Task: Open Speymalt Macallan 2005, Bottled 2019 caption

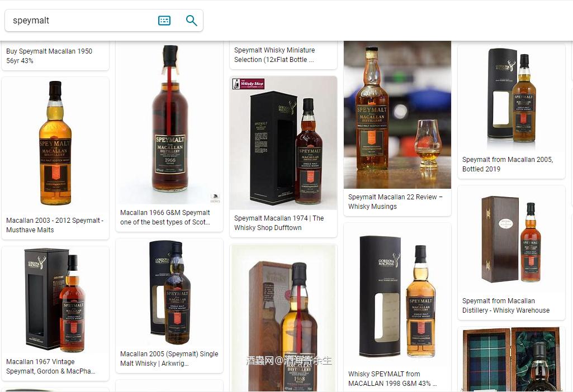Action: tap(508, 164)
